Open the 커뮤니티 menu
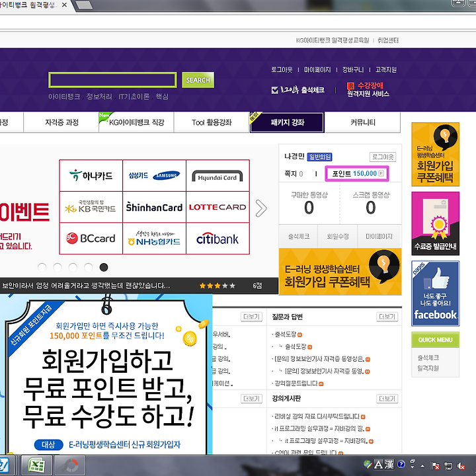 363,122
